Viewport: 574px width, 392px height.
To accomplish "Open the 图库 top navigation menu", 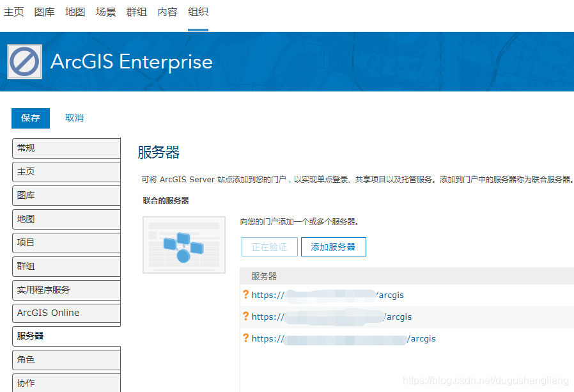I will (x=44, y=12).
